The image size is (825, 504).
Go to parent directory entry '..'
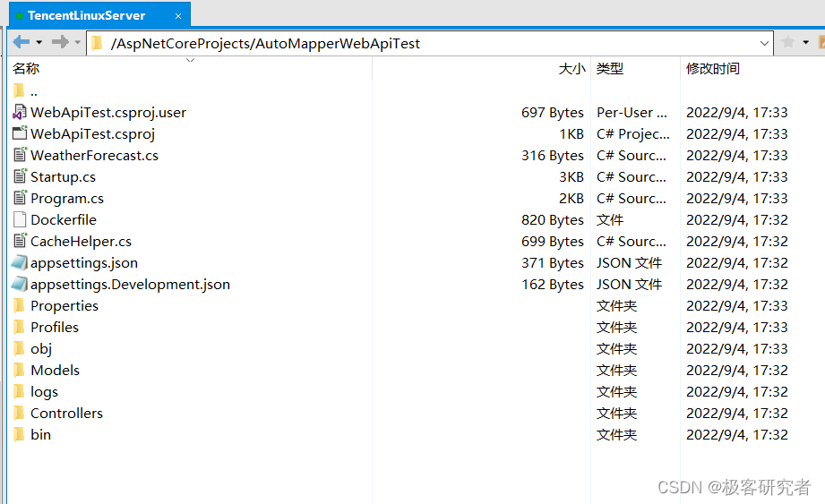33,91
